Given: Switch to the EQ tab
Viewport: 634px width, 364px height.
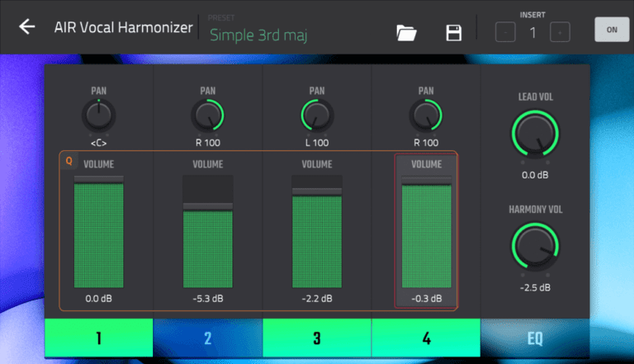Looking at the screenshot, I should click(x=535, y=338).
